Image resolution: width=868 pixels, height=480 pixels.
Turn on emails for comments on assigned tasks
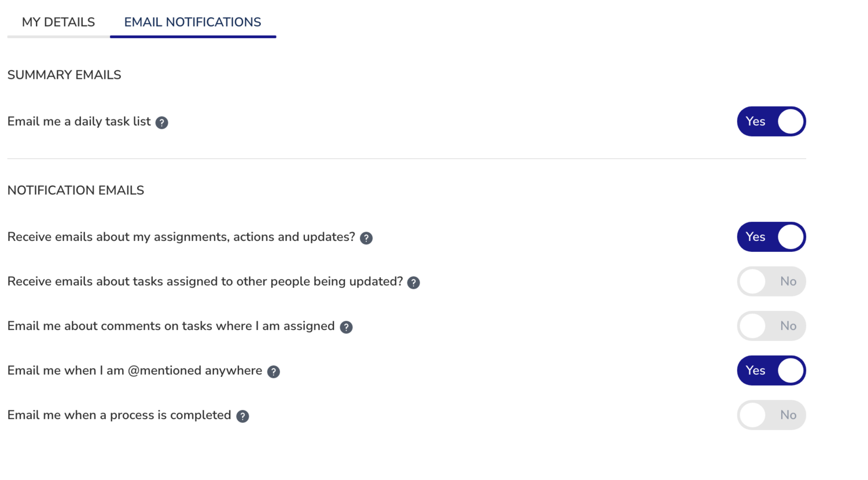[771, 326]
